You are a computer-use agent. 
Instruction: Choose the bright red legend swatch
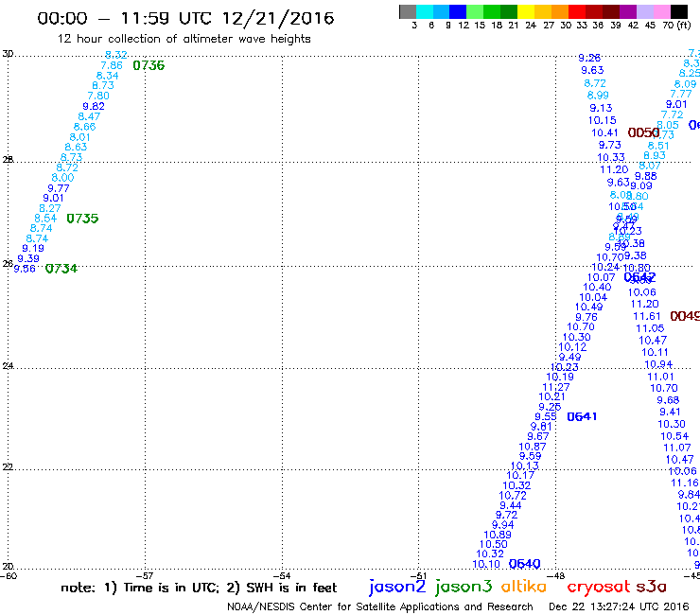click(577, 11)
